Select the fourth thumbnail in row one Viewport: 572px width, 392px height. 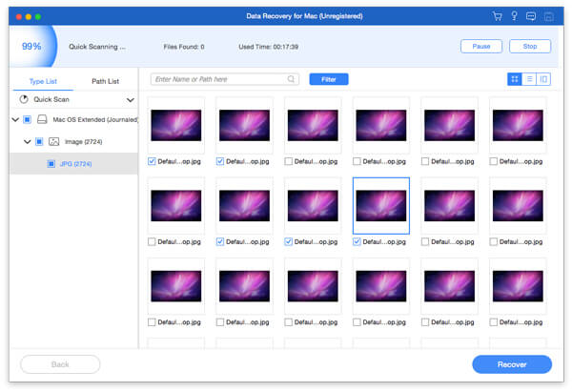pyautogui.click(x=380, y=125)
